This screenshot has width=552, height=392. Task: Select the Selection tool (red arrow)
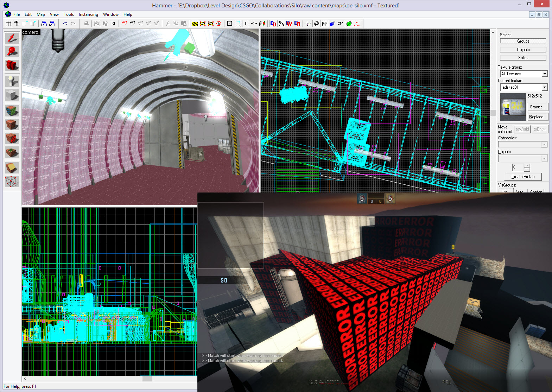click(x=12, y=38)
